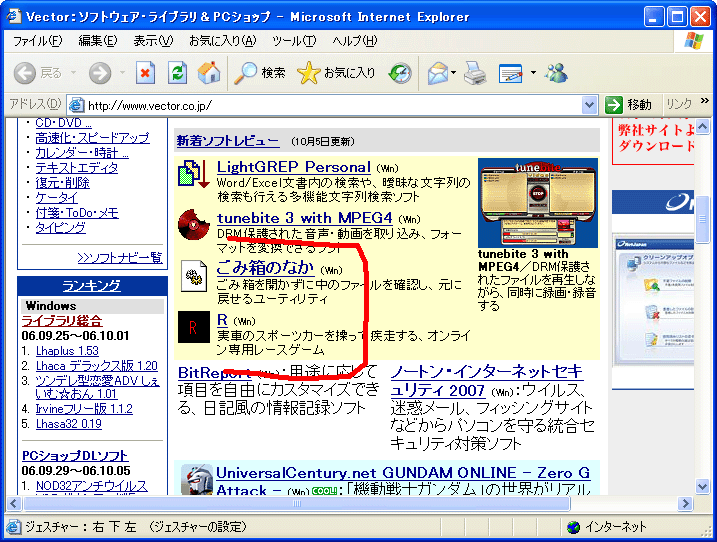Viewport: 717px width, 542px height.
Task: Open R racing game link
Action: pos(222,320)
